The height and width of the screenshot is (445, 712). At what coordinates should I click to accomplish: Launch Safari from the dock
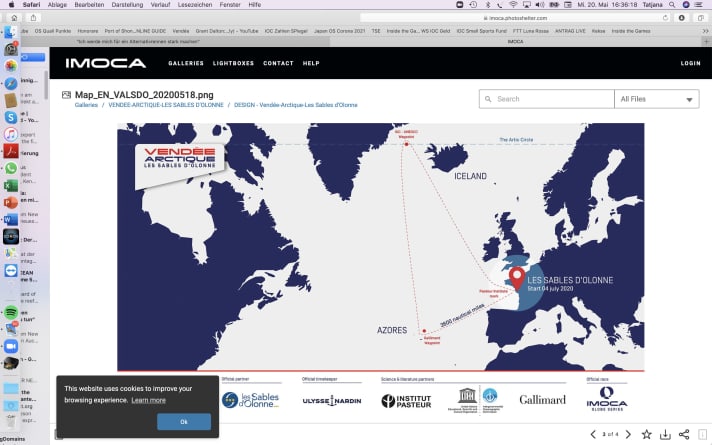(x=10, y=83)
